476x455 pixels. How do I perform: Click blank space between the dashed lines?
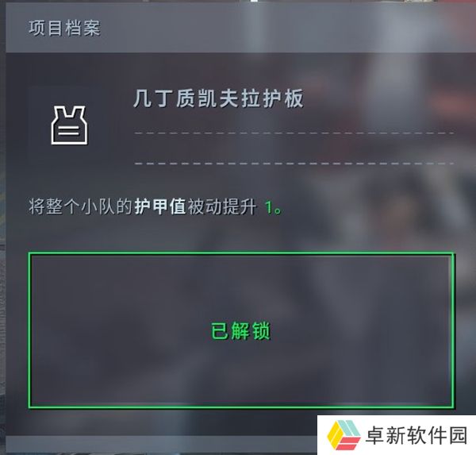(x=294, y=148)
